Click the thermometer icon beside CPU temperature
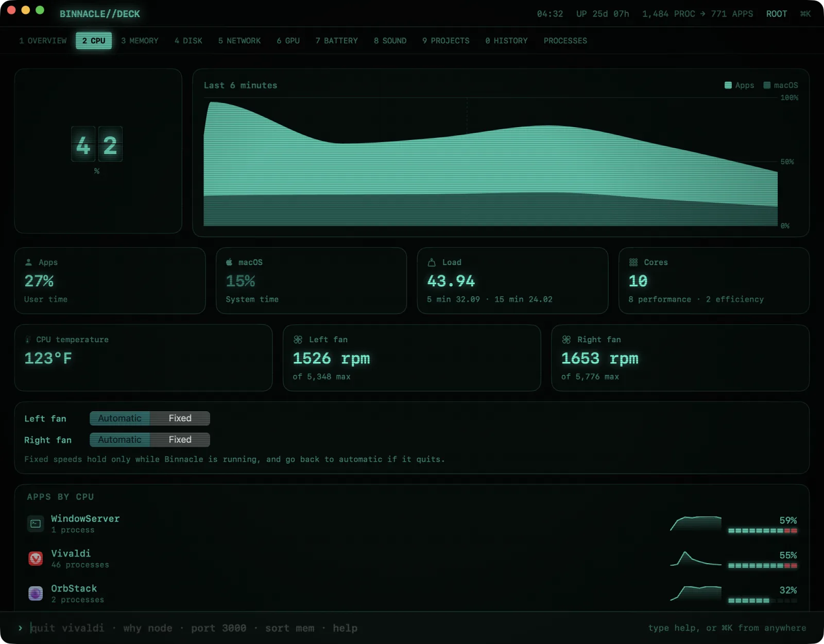 pos(28,340)
